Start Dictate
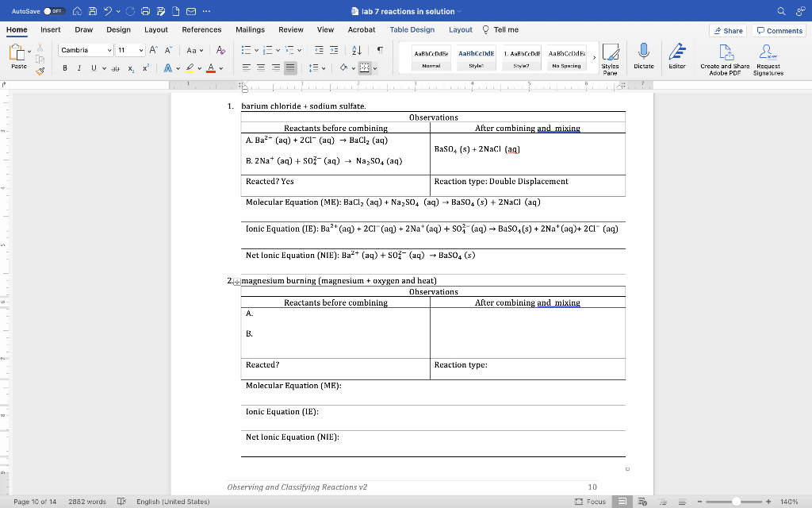 pyautogui.click(x=644, y=56)
